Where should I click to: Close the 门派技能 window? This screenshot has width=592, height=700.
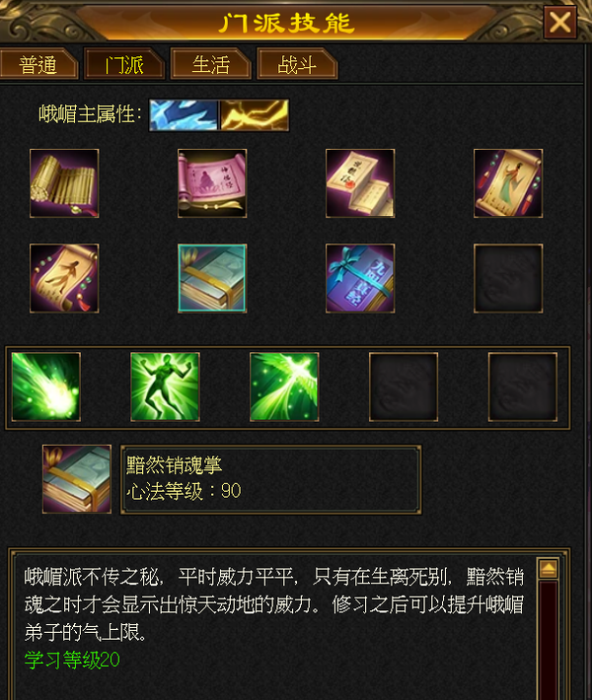(x=559, y=22)
